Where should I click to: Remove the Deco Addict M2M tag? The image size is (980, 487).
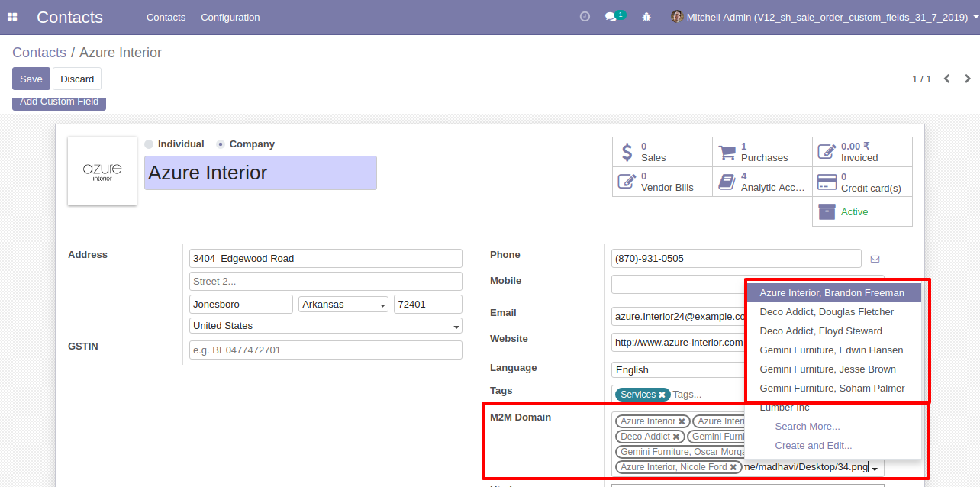coord(676,437)
